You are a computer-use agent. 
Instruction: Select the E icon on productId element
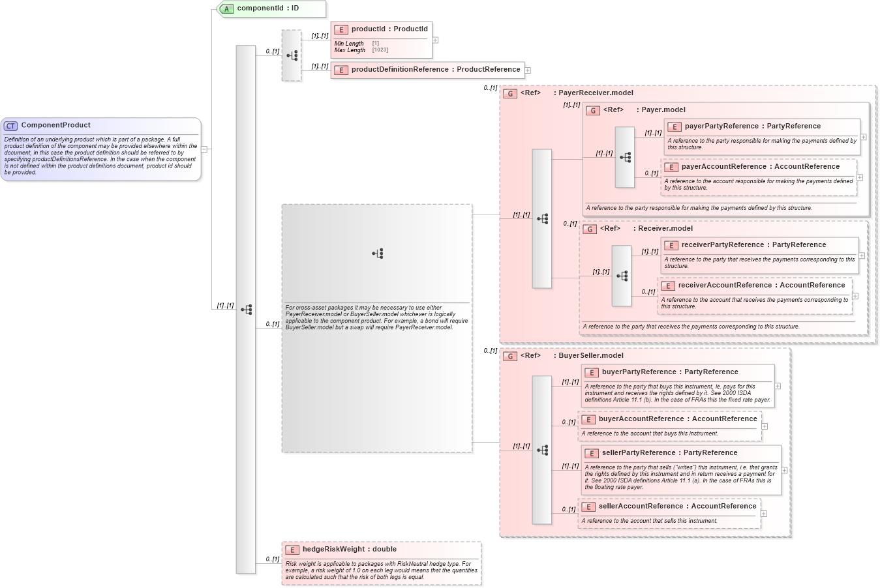(341, 29)
